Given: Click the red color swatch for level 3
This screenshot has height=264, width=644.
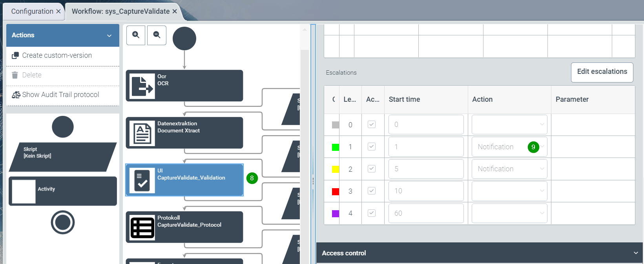Looking at the screenshot, I should [x=336, y=191].
